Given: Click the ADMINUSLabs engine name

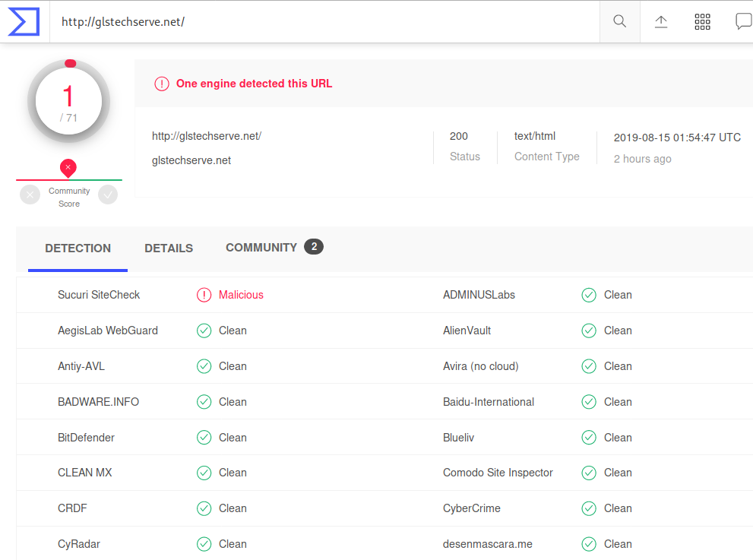Looking at the screenshot, I should (x=479, y=295).
